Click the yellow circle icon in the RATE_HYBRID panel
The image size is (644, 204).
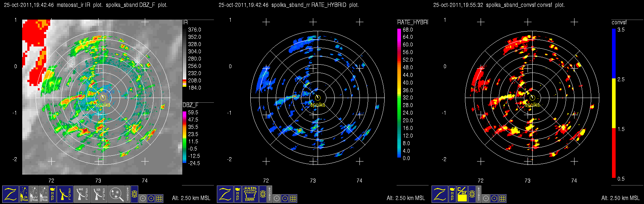tap(285, 199)
